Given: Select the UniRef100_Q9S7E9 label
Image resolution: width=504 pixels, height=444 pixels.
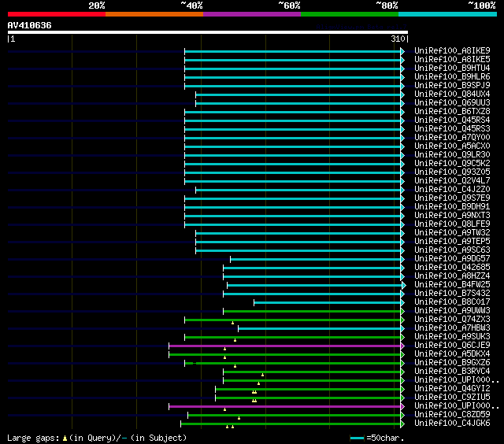Looking at the screenshot, I should (x=452, y=198).
